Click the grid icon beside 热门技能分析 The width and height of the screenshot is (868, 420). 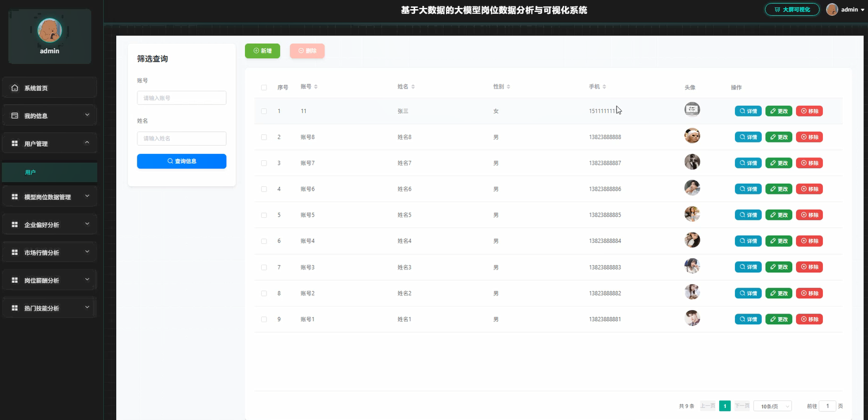15,308
